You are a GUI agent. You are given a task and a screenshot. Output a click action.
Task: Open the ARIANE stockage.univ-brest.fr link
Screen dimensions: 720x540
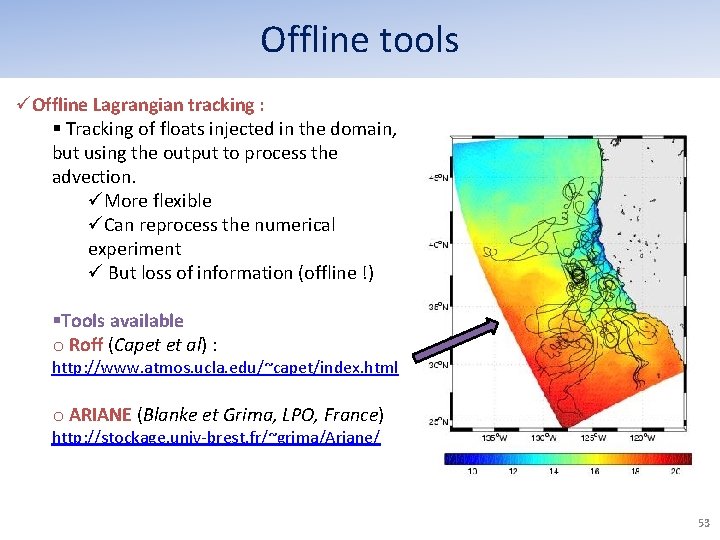tap(216, 437)
